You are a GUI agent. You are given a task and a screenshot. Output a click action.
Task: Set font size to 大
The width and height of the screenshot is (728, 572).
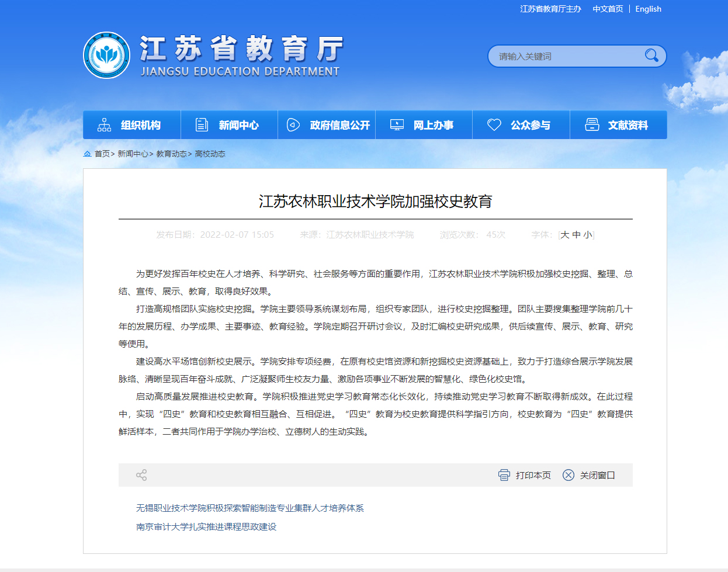(565, 235)
